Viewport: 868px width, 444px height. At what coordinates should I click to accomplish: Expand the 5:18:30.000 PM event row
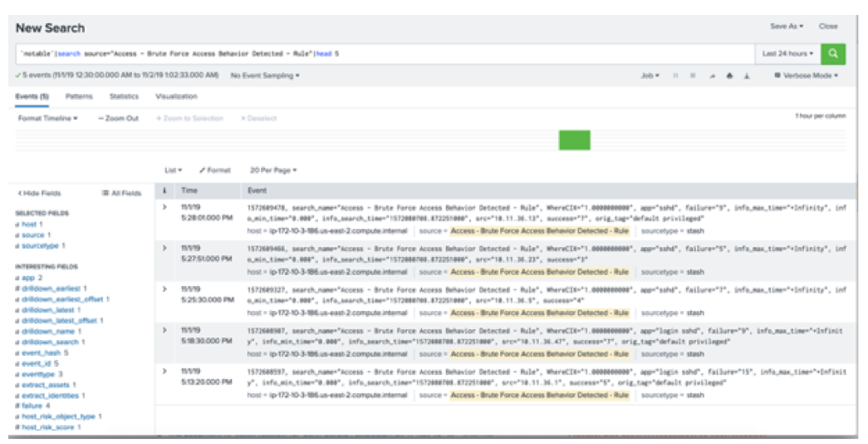tap(164, 330)
